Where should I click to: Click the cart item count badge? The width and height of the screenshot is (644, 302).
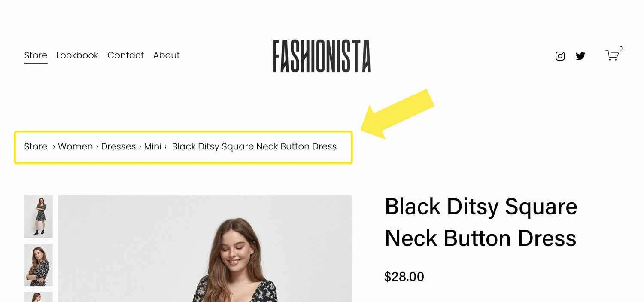coord(621,49)
